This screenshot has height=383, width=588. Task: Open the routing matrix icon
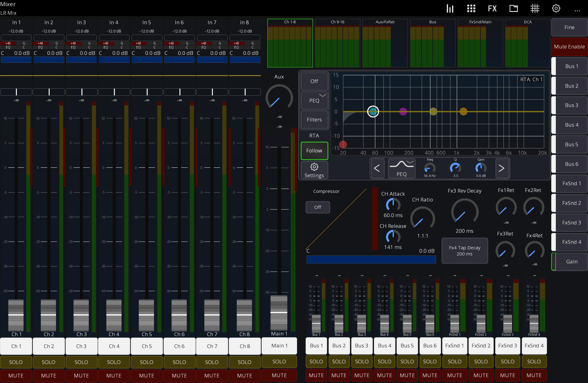pos(535,8)
